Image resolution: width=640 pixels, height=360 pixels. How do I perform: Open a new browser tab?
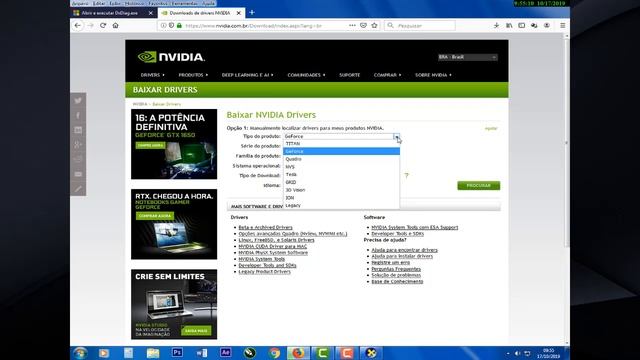[x=252, y=13]
